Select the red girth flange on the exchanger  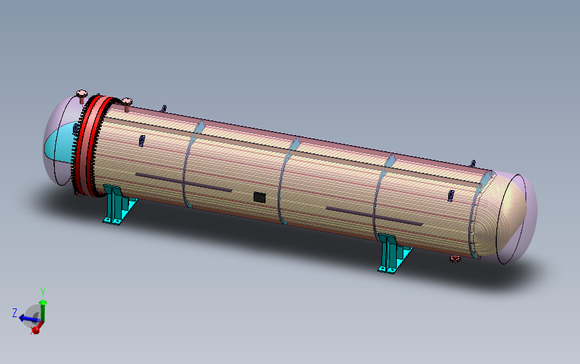pos(90,145)
